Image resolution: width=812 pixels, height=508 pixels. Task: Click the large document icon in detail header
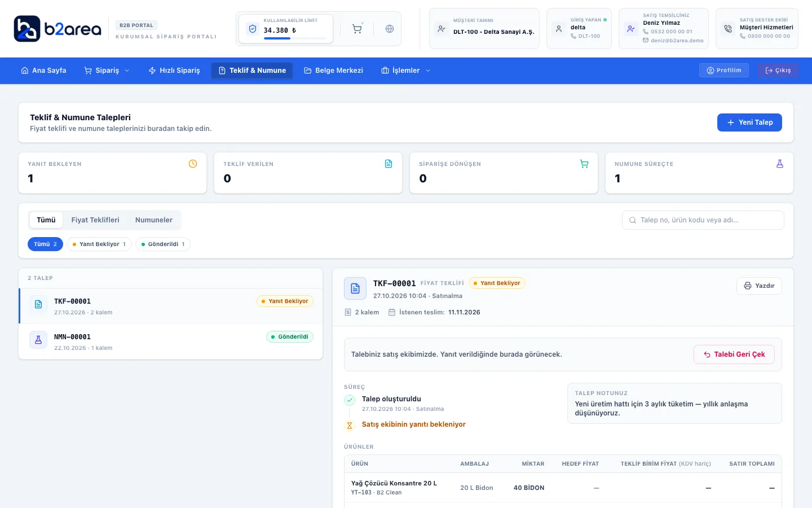[x=355, y=288]
